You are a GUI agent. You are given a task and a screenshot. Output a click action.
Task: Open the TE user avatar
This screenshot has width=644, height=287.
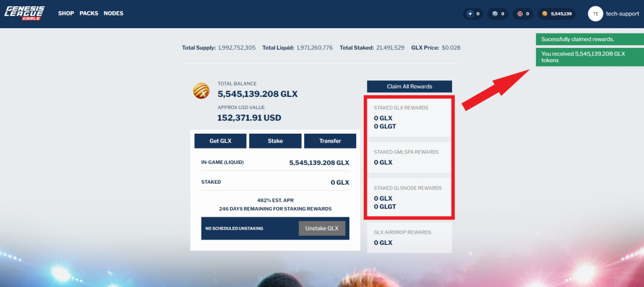(595, 14)
